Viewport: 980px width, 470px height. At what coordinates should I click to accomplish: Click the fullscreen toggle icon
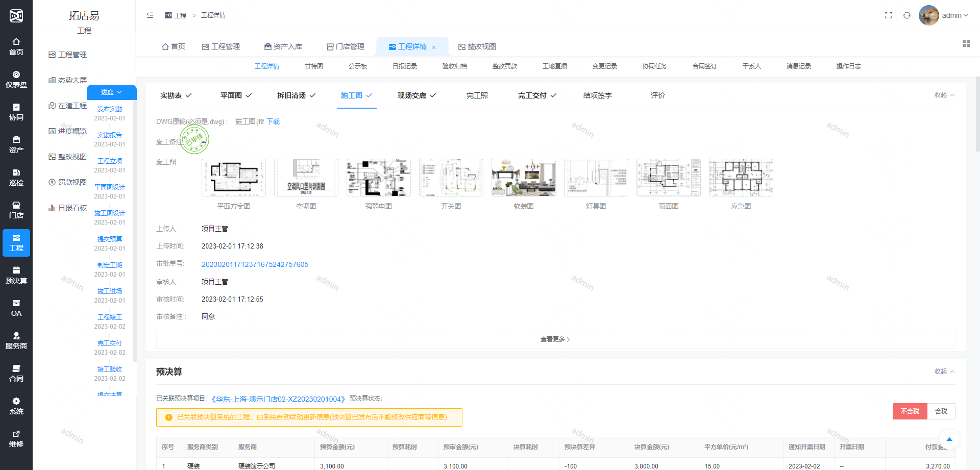click(x=888, y=15)
